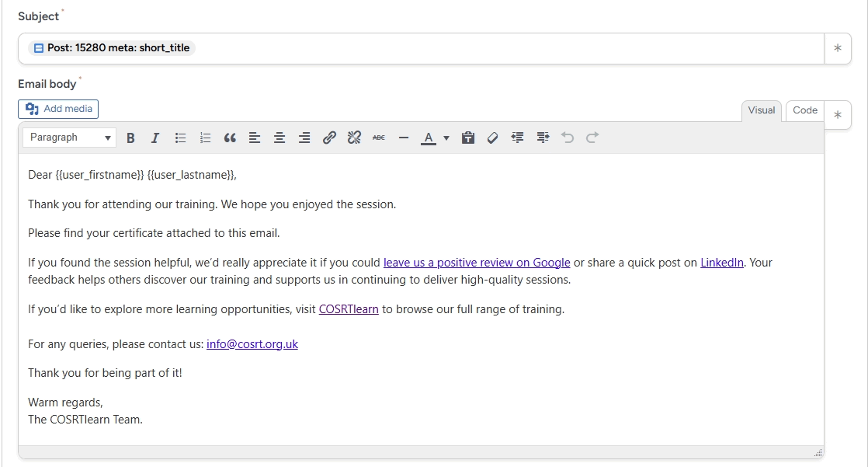Click the Add media button
This screenshot has height=467, width=868.
(58, 109)
